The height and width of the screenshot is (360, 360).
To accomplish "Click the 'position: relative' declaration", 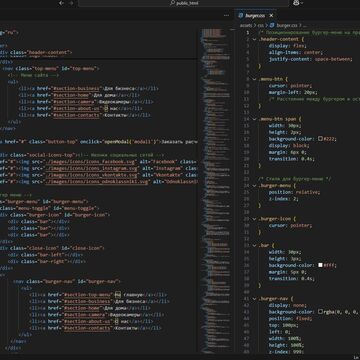I will click(x=295, y=192).
